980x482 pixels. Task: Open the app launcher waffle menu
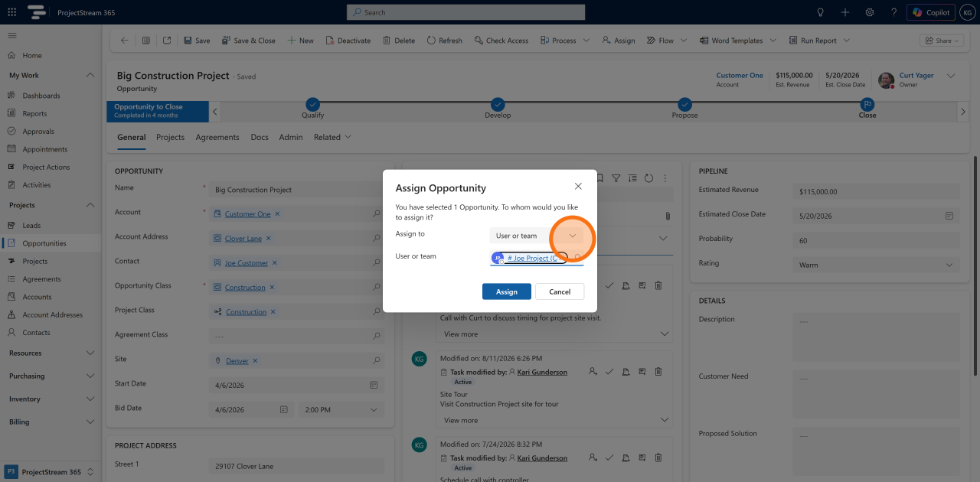pyautogui.click(x=11, y=12)
